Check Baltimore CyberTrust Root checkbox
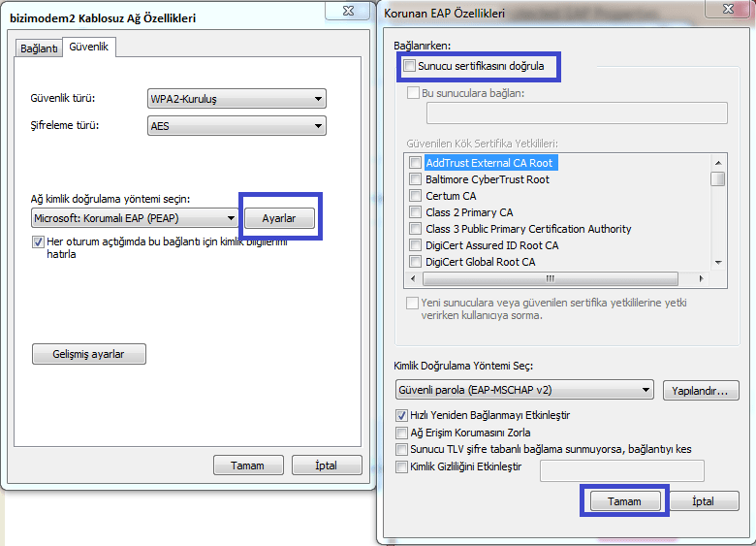Image resolution: width=756 pixels, height=546 pixels. pos(415,179)
